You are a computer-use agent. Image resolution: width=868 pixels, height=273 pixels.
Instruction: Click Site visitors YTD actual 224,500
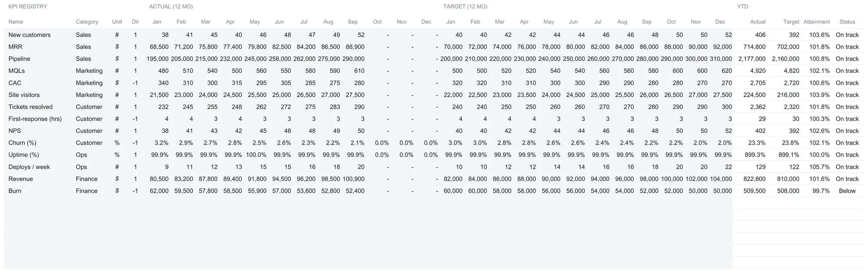[x=754, y=95]
